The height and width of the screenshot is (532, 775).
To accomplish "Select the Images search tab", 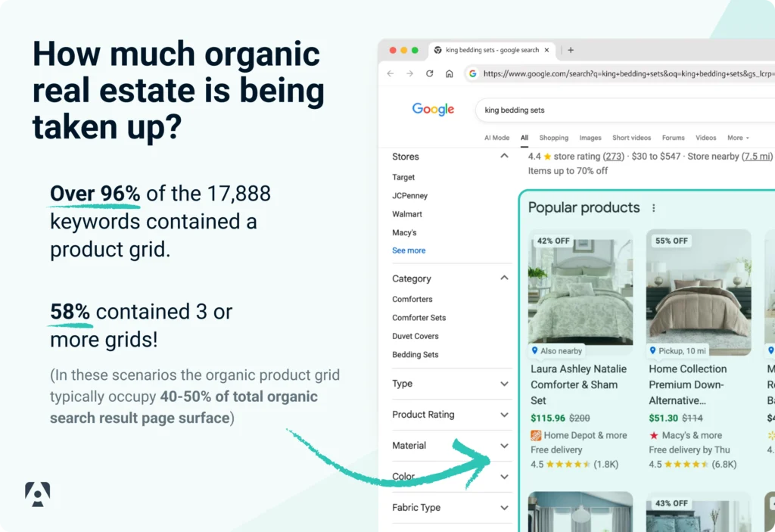I will 590,138.
